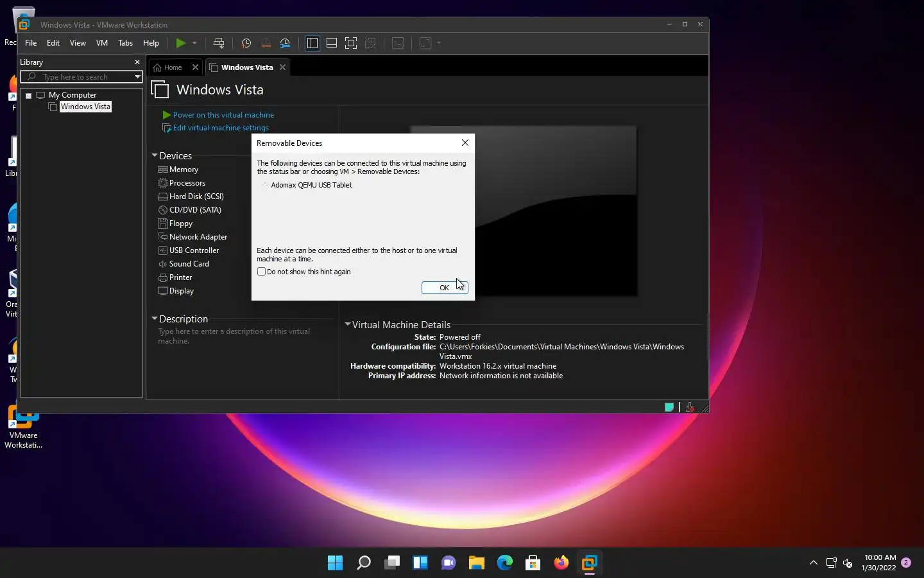Open Task View from taskbar
Viewport: 924px width, 578px height.
pyautogui.click(x=392, y=563)
